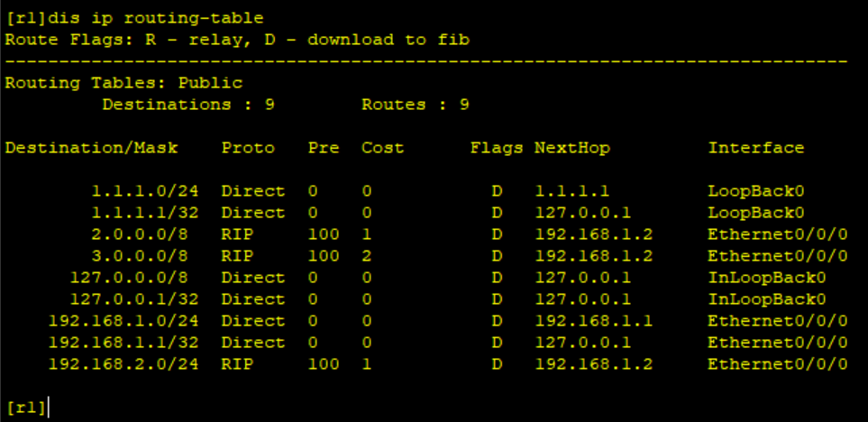Click the 'Proto' column header
Screen dimensions: 868x422
pyautogui.click(x=248, y=148)
